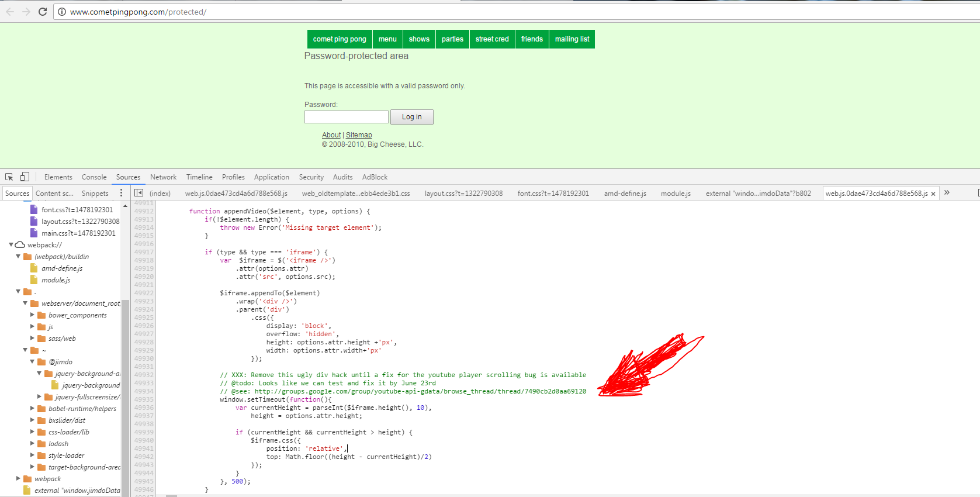Switch to the Console panel

[x=94, y=177]
